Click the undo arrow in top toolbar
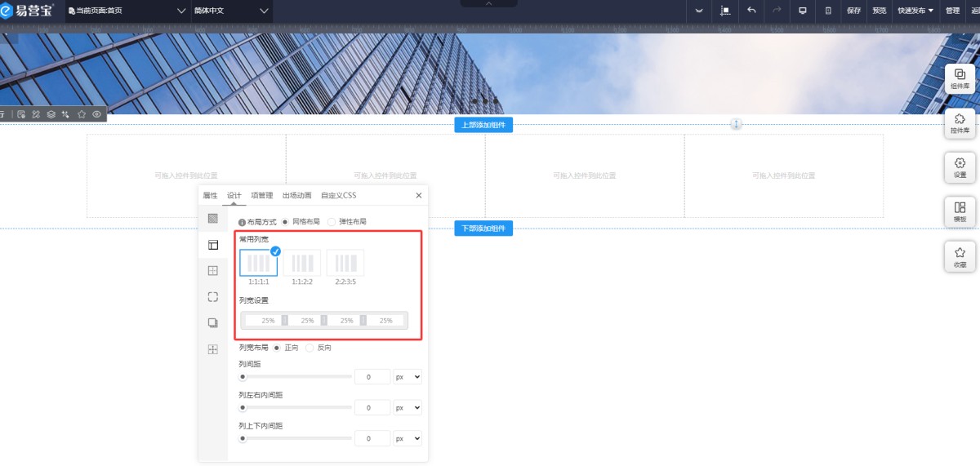980x466 pixels. tap(751, 11)
